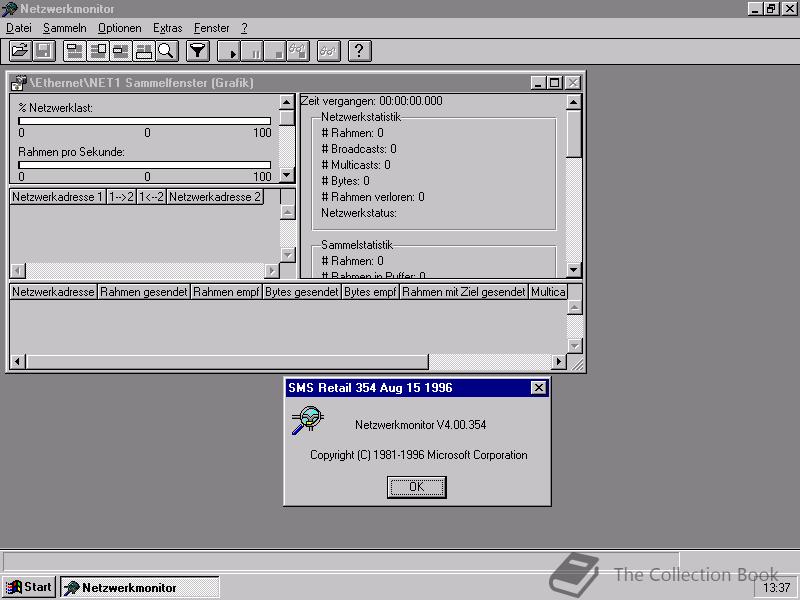Viewport: 800px width, 600px height.
Task: Open the Optionen menu
Action: [119, 28]
